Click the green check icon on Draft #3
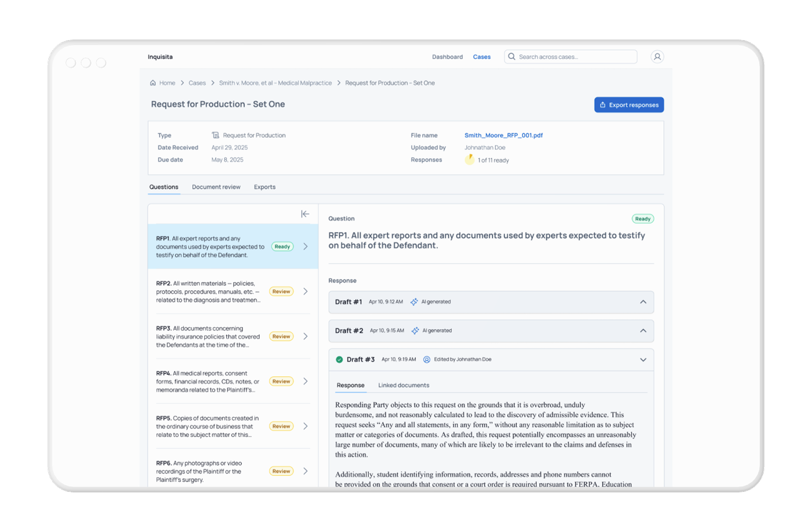The height and width of the screenshot is (532, 812). [340, 360]
